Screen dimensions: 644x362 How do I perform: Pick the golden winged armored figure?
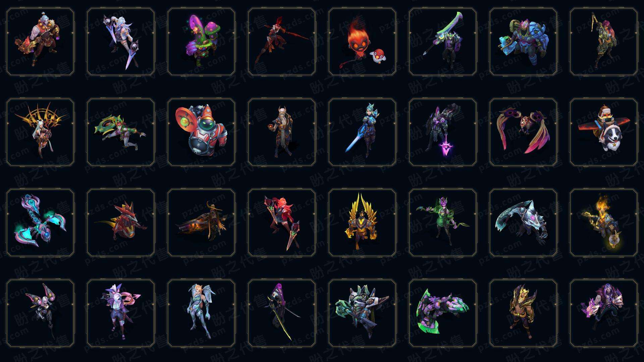tap(362, 223)
